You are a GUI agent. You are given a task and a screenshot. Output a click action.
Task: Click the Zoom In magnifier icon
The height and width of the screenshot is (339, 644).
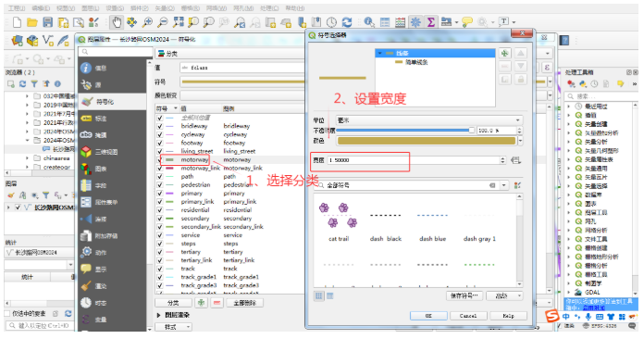pos(147,22)
